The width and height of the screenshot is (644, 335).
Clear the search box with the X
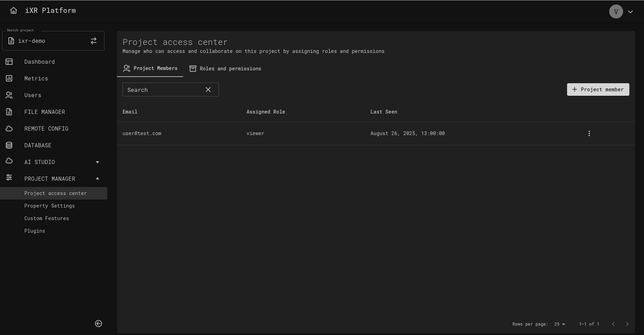(208, 89)
